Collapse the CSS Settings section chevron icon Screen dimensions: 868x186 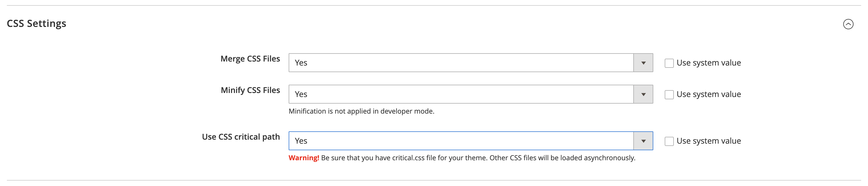(848, 24)
